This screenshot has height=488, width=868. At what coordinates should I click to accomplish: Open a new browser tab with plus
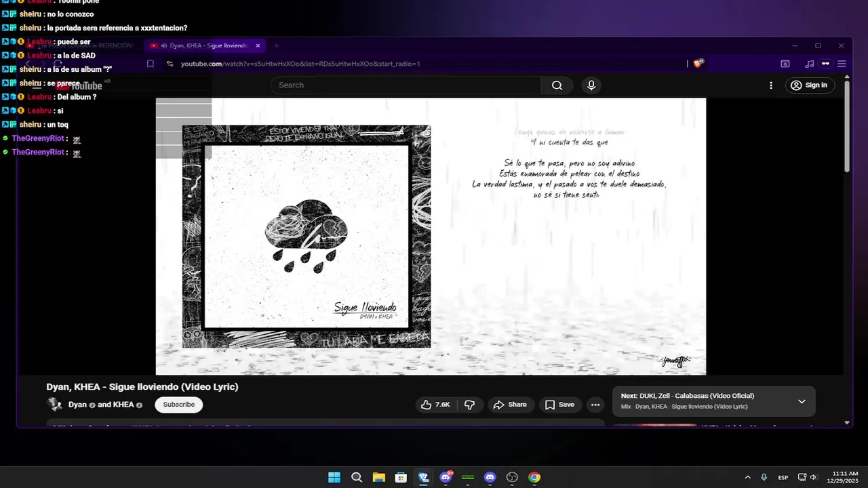276,45
